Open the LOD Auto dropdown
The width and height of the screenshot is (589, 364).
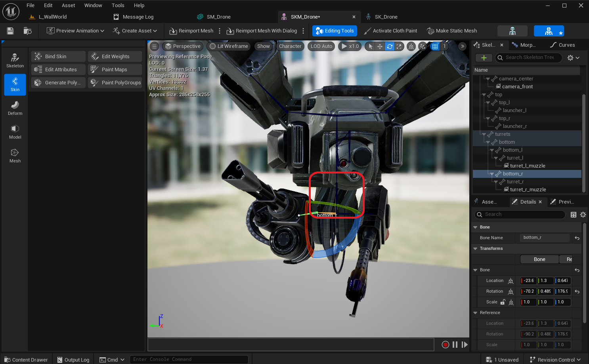point(321,46)
